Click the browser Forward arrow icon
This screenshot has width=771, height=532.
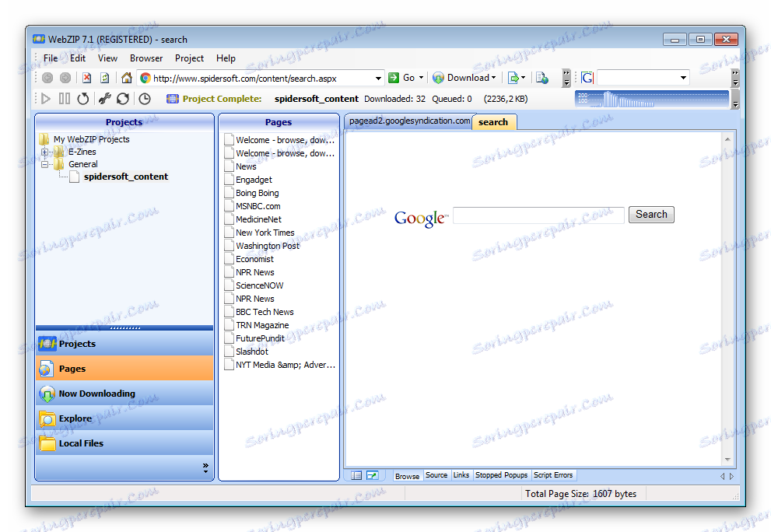[65, 78]
